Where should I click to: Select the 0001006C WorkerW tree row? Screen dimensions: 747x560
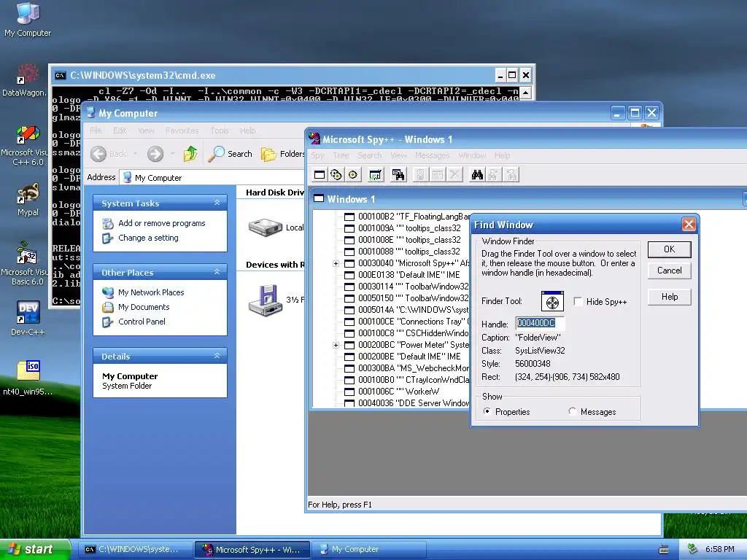tap(392, 392)
